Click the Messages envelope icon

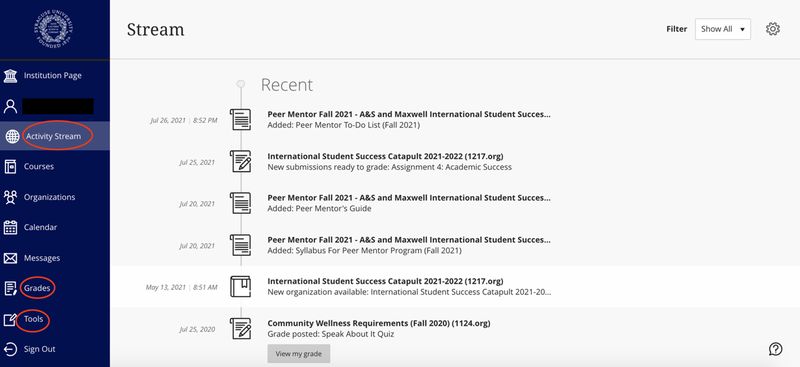(x=10, y=258)
